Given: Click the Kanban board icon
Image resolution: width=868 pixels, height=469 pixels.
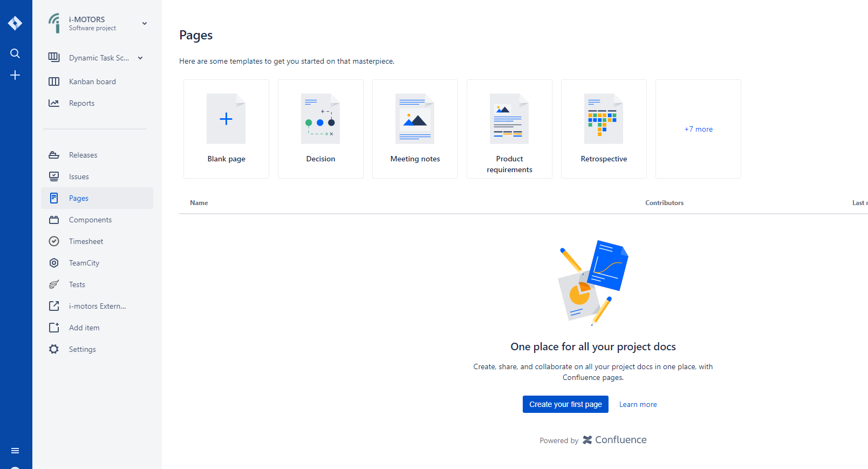Looking at the screenshot, I should click(x=54, y=81).
